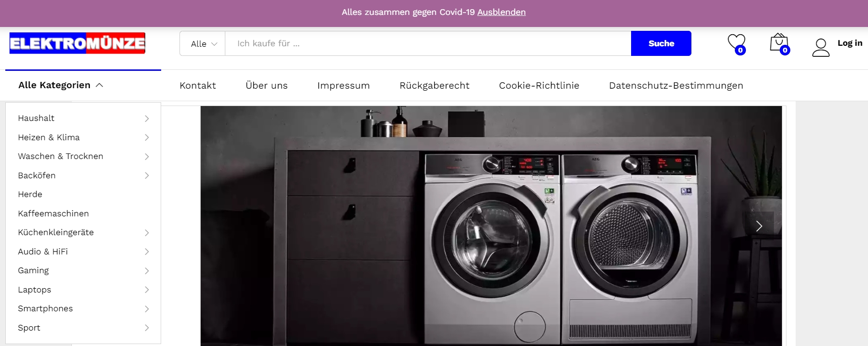The image size is (868, 346).
Task: Dismiss the Covid-19 banner via Ausblenden
Action: point(501,12)
